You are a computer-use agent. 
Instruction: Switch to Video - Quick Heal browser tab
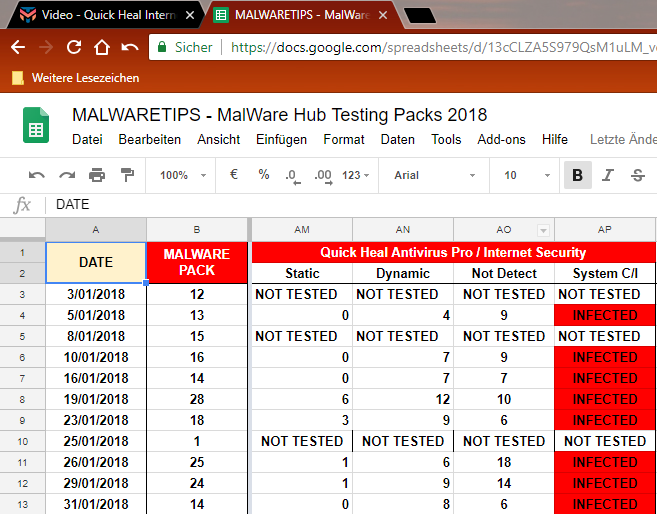(x=107, y=15)
